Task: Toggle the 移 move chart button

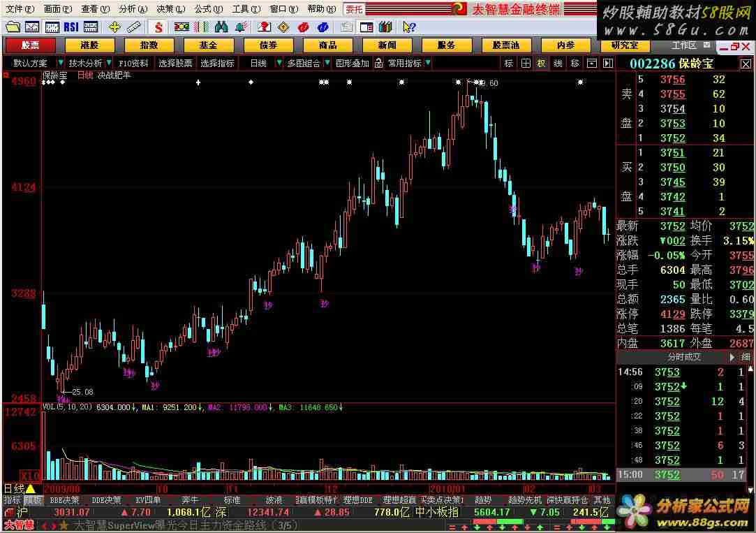Action: (x=575, y=63)
